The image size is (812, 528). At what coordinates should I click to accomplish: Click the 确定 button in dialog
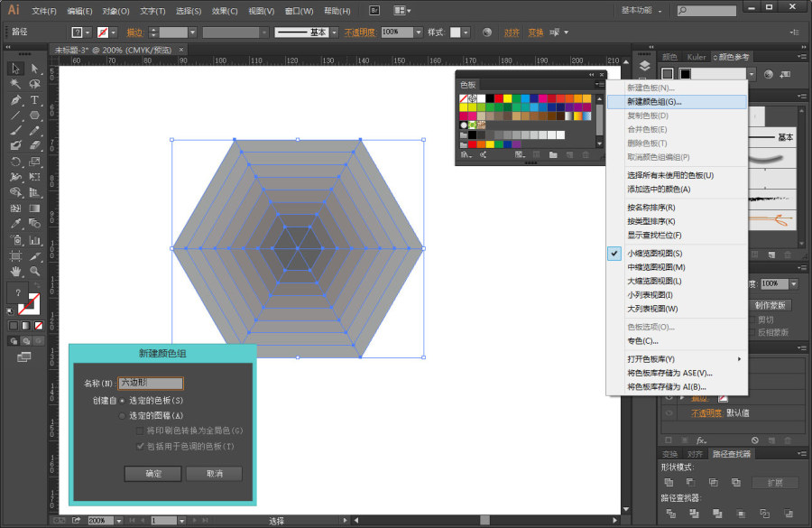[x=152, y=474]
